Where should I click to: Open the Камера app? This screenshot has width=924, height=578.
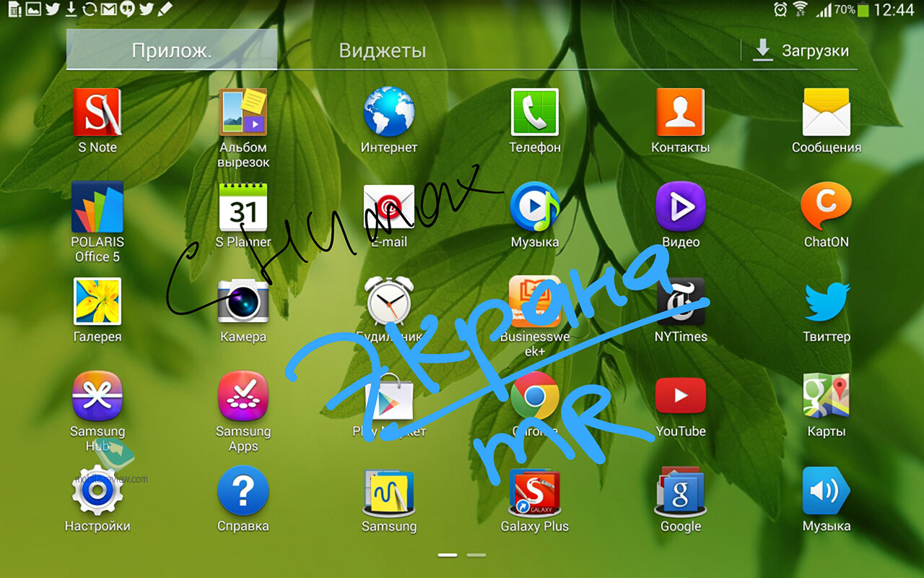[243, 301]
